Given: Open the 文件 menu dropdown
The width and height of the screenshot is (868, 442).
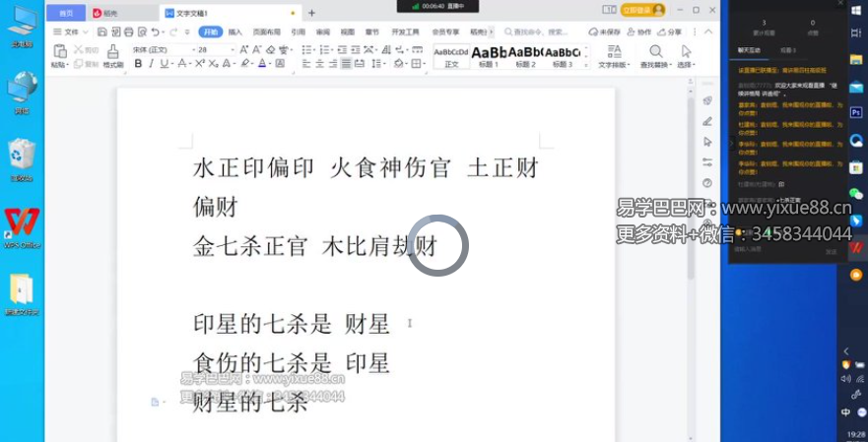Looking at the screenshot, I should [x=70, y=32].
